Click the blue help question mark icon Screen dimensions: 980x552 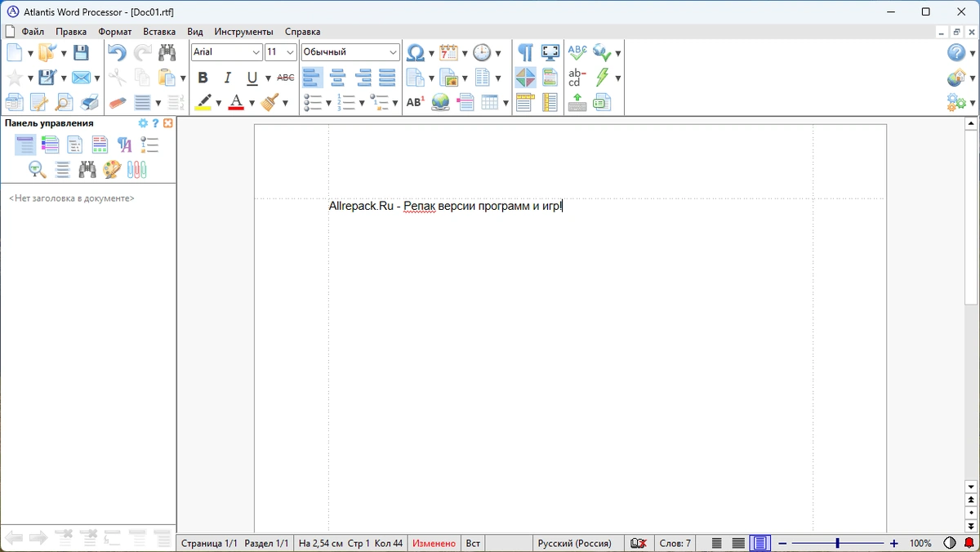pyautogui.click(x=956, y=52)
